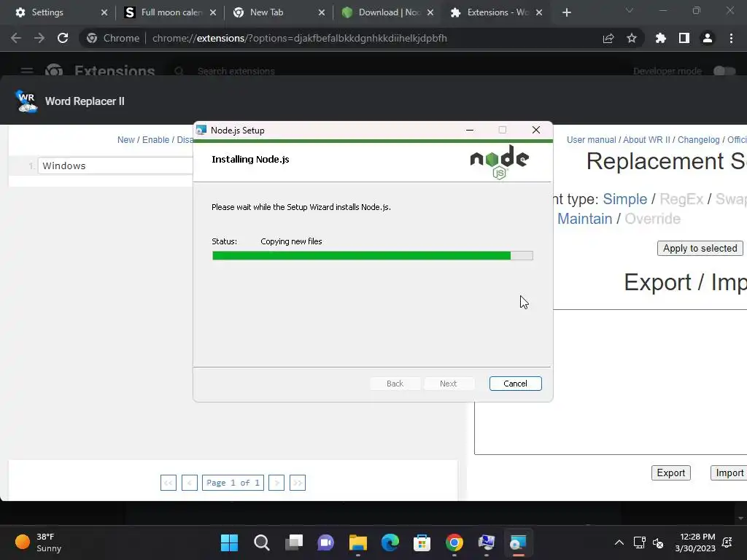The image size is (747, 560).
Task: Open the Windows Start menu
Action: (x=229, y=542)
